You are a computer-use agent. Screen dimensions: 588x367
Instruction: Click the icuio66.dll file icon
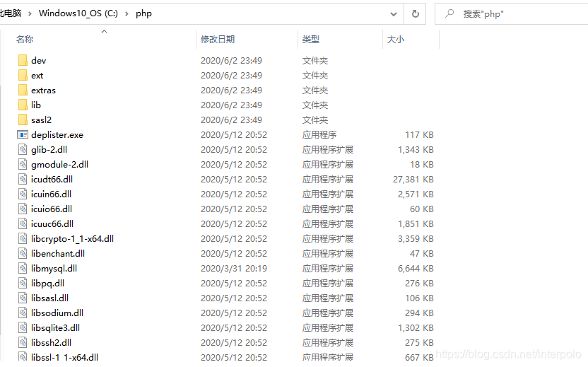[x=23, y=209]
